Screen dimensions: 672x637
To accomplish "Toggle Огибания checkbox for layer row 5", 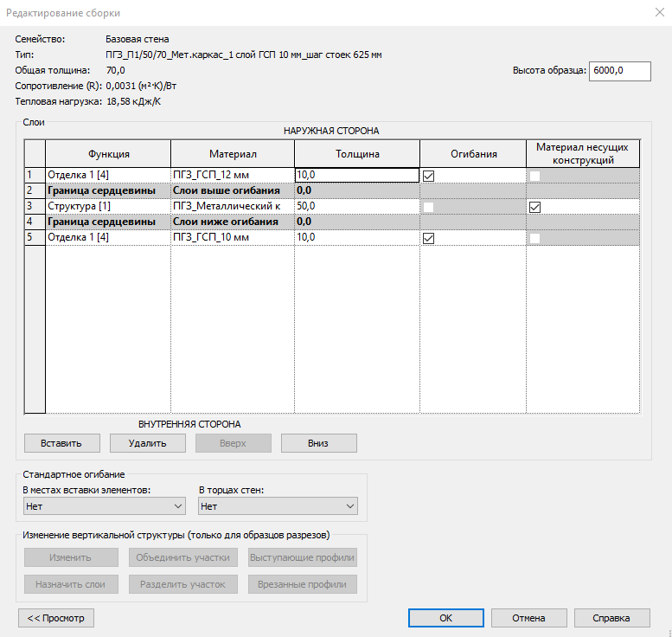I will [428, 238].
